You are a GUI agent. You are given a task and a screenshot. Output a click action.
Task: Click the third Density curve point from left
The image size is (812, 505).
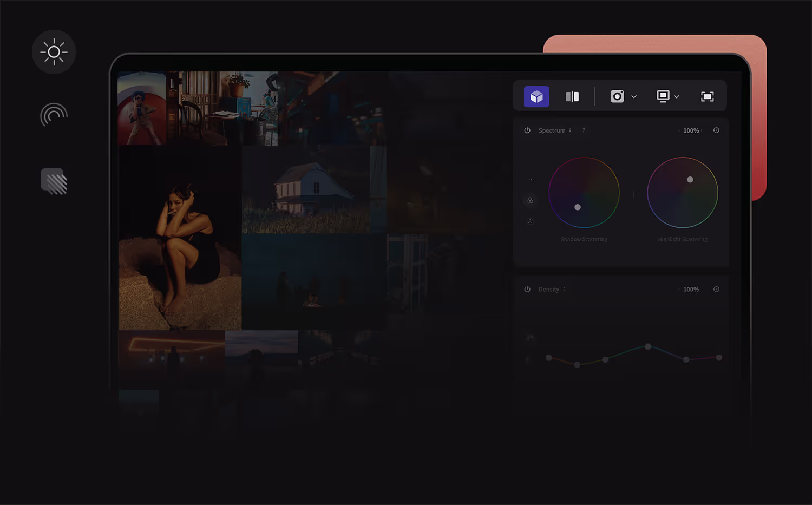click(605, 359)
